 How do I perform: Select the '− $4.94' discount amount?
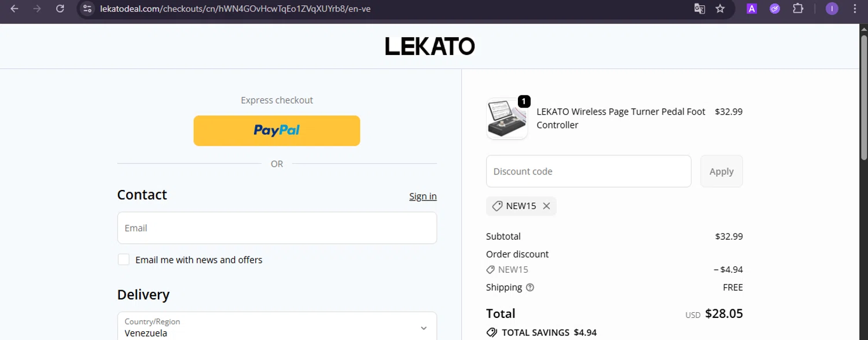click(x=728, y=270)
